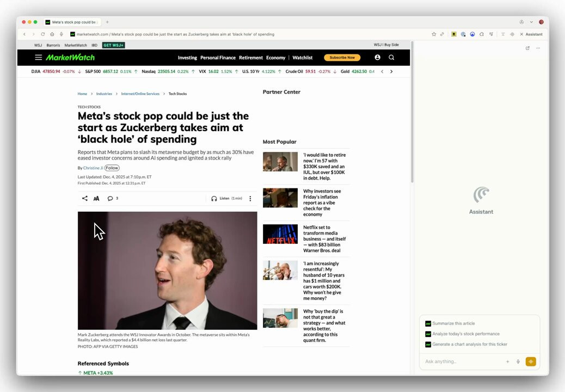Go to the Home breadcrumb

[x=82, y=94]
